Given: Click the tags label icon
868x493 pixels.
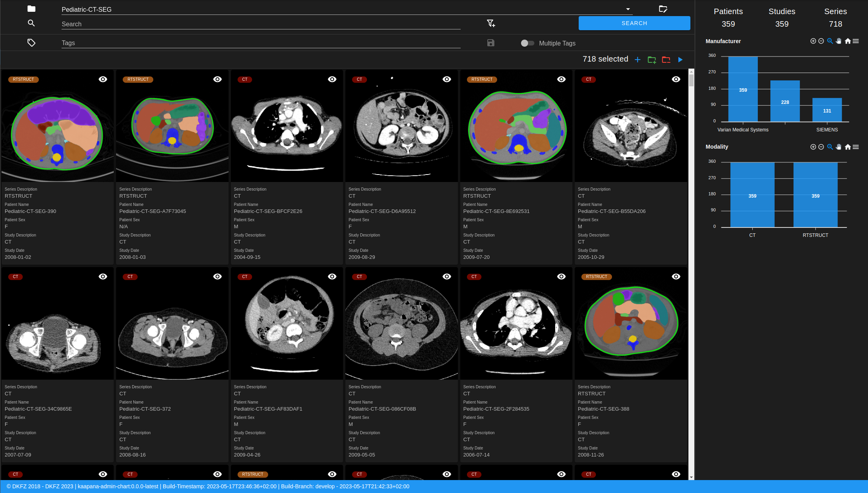Looking at the screenshot, I should coord(31,43).
